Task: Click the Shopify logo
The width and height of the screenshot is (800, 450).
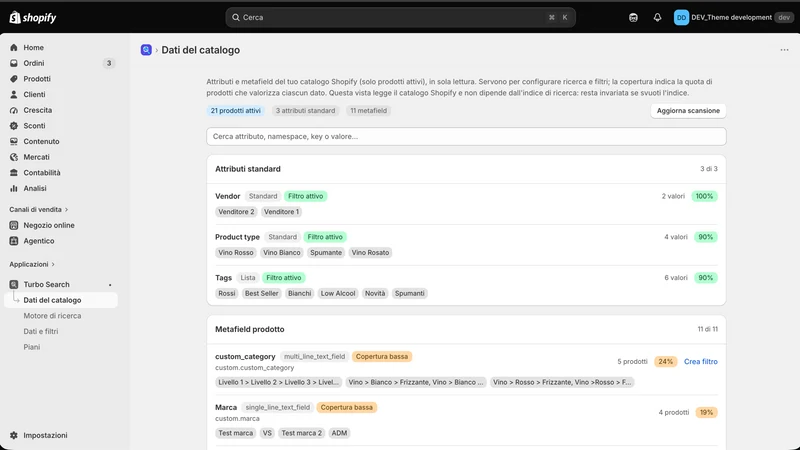Action: 33,17
